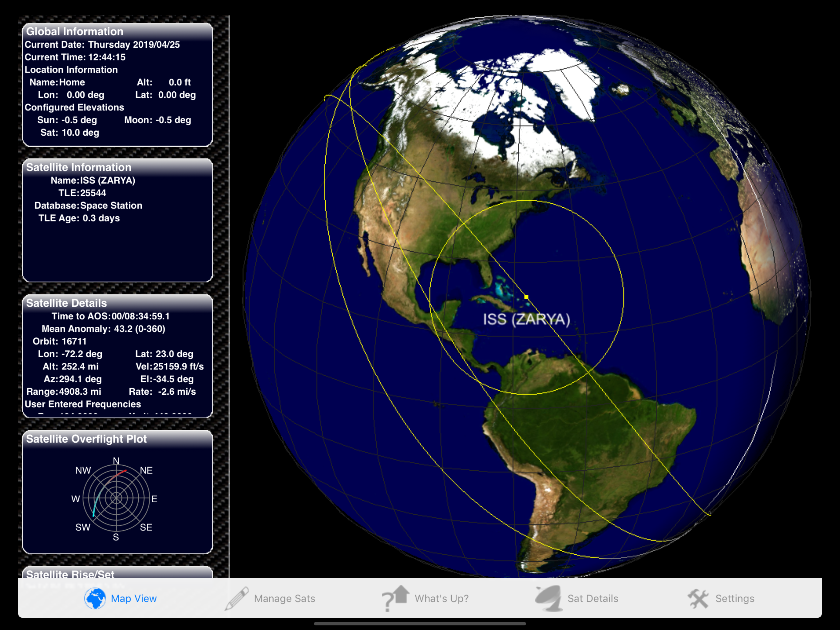
Task: Open the Settings tab
Action: tap(721, 598)
